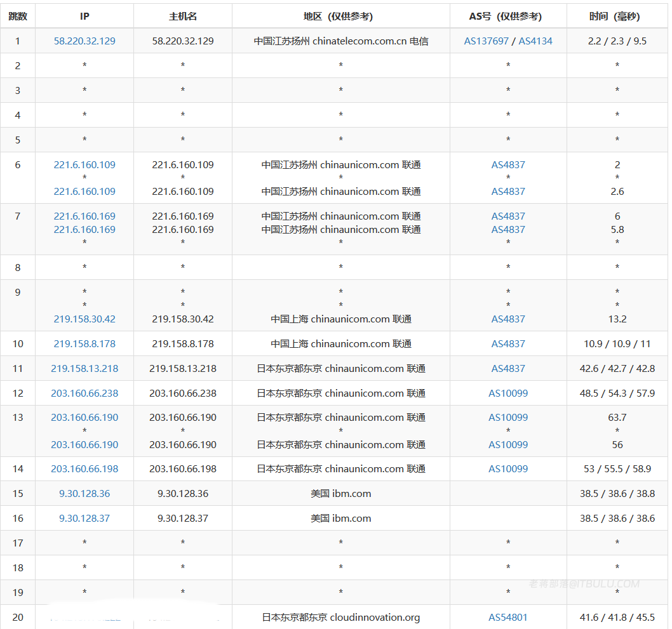The image size is (672, 629).
Task: Click region 日本东京都东京 chinaunicom.com 联通 in hop 11
Action: pyautogui.click(x=340, y=369)
